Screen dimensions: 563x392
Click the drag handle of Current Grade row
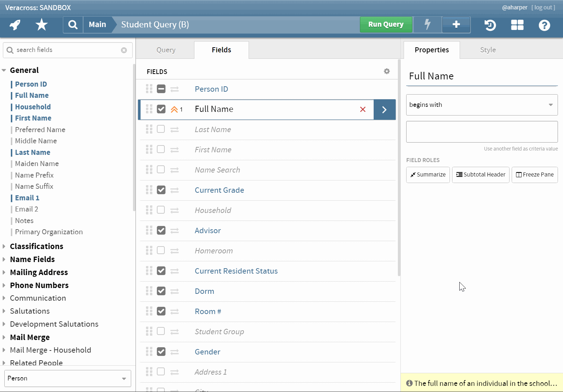coord(149,190)
